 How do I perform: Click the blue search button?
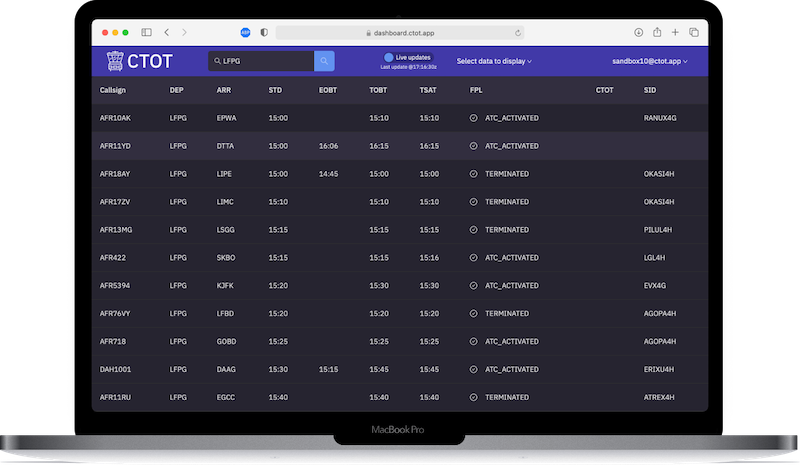[324, 62]
